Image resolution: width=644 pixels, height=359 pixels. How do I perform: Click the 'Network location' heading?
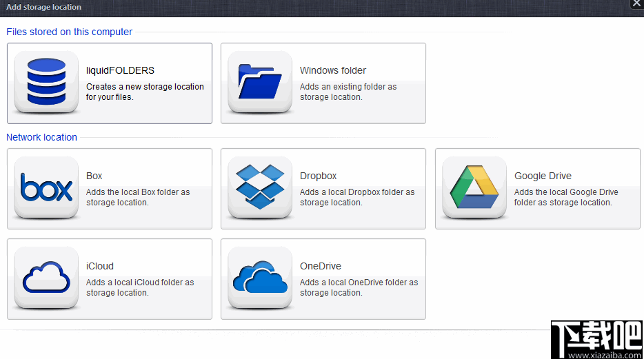coord(41,137)
